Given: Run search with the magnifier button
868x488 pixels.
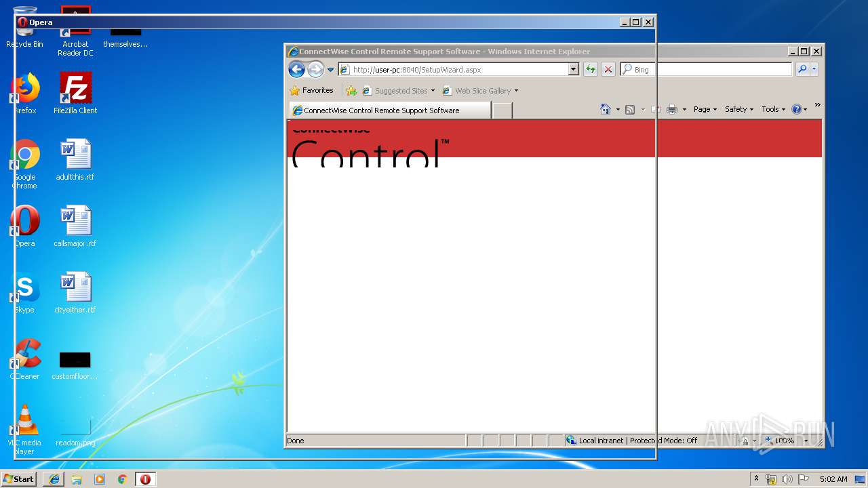Looking at the screenshot, I should click(802, 69).
